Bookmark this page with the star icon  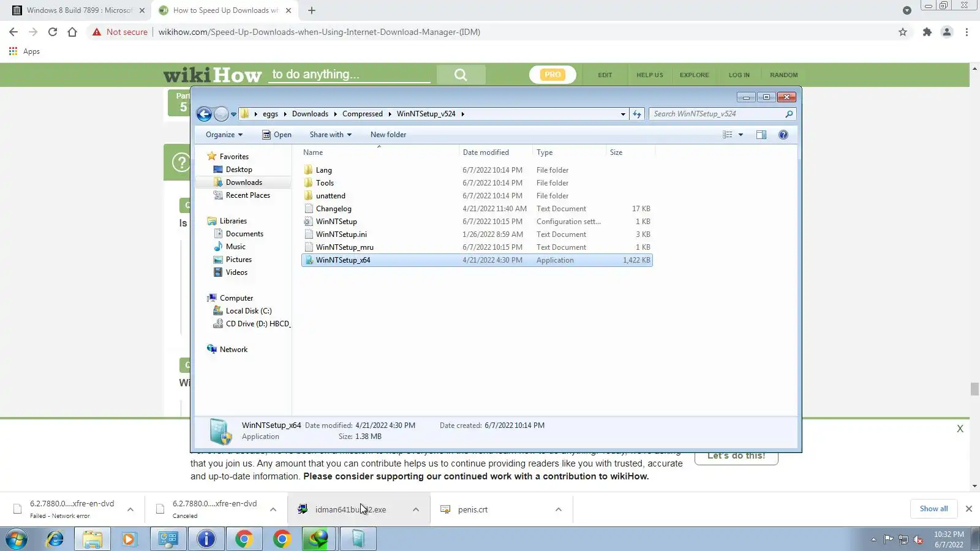(903, 32)
